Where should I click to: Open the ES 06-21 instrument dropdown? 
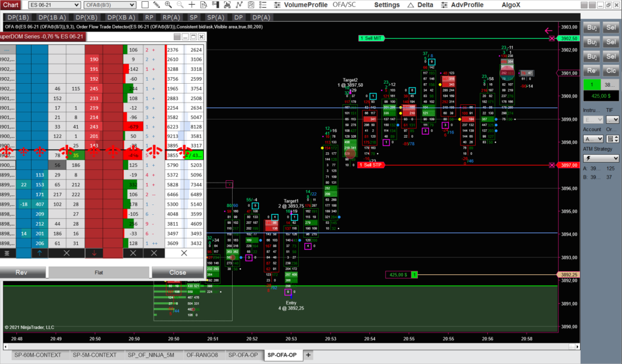click(x=54, y=5)
